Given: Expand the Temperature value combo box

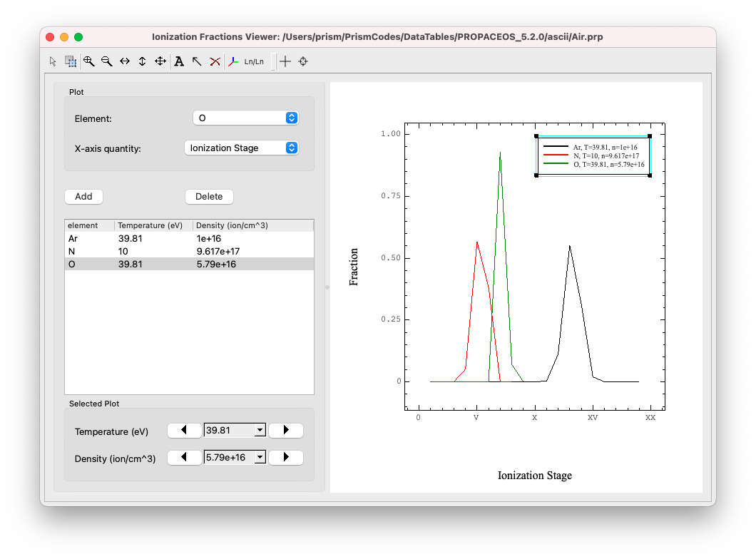Looking at the screenshot, I should tap(260, 430).
